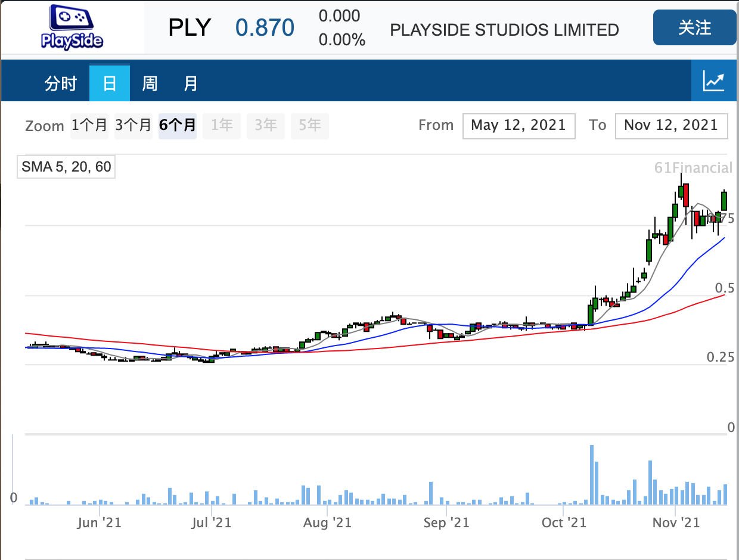Edit the From date field May 12, 2021
The image size is (739, 560).
click(518, 126)
